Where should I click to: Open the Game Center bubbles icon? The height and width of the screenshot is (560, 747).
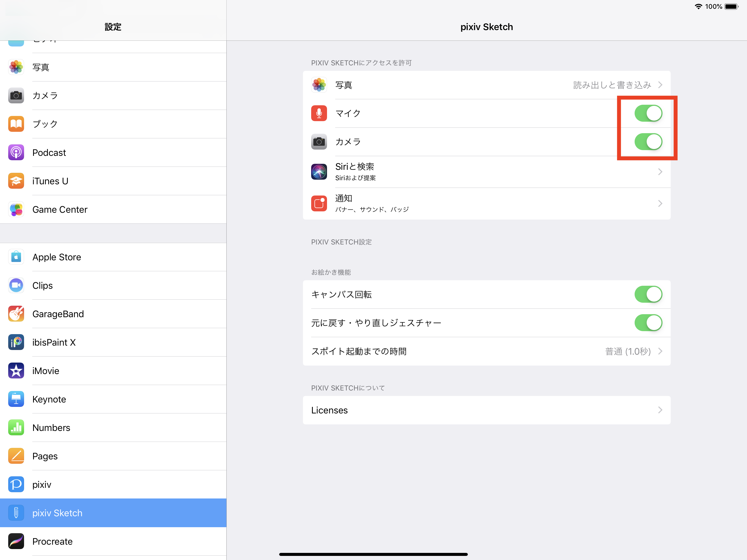tap(16, 209)
